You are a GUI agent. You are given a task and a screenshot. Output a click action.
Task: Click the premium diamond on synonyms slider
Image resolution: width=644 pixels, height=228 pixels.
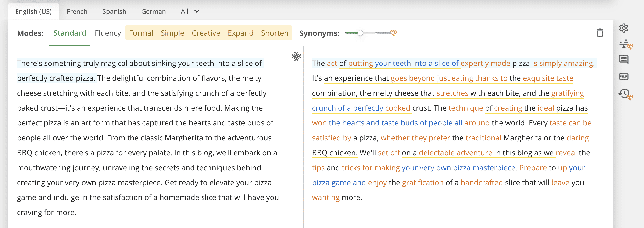(x=394, y=33)
